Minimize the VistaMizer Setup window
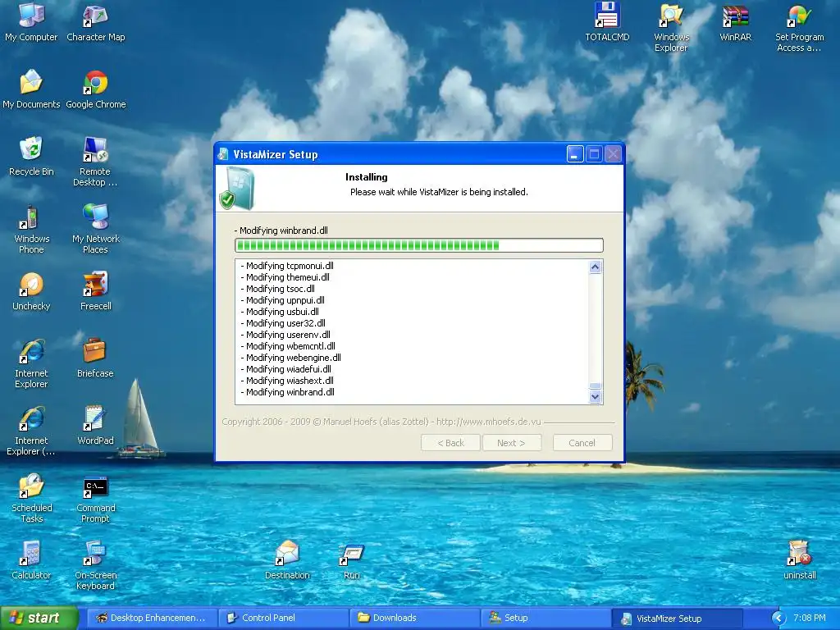Screen dimensions: 840x630 point(575,154)
